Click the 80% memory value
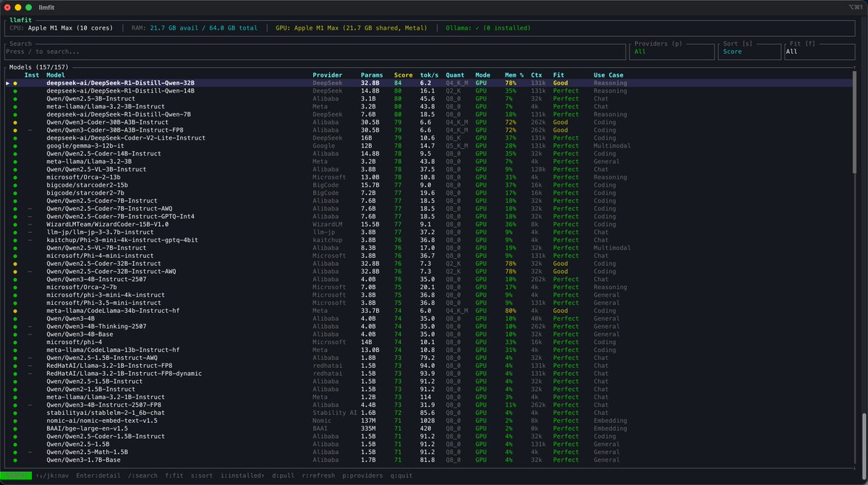This screenshot has width=868, height=485. tap(510, 311)
